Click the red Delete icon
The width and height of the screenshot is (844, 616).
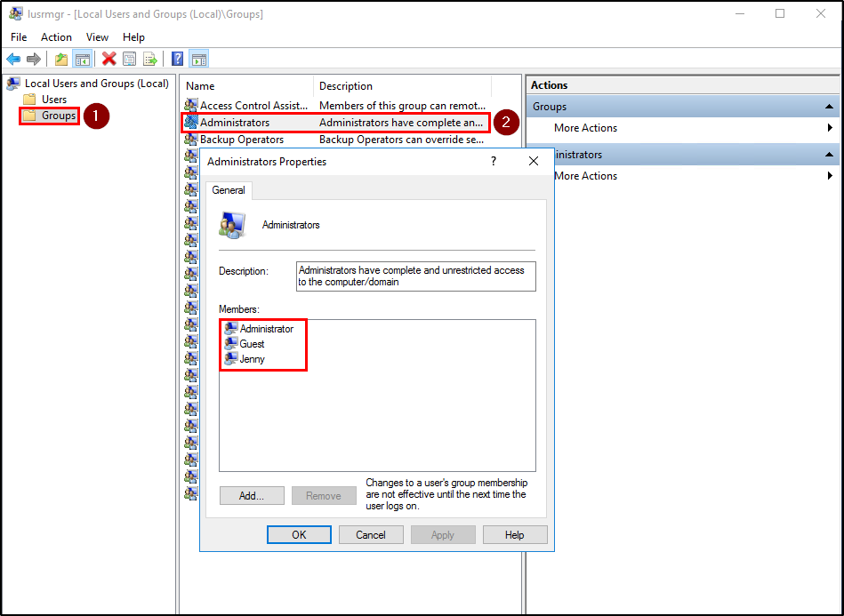(109, 59)
